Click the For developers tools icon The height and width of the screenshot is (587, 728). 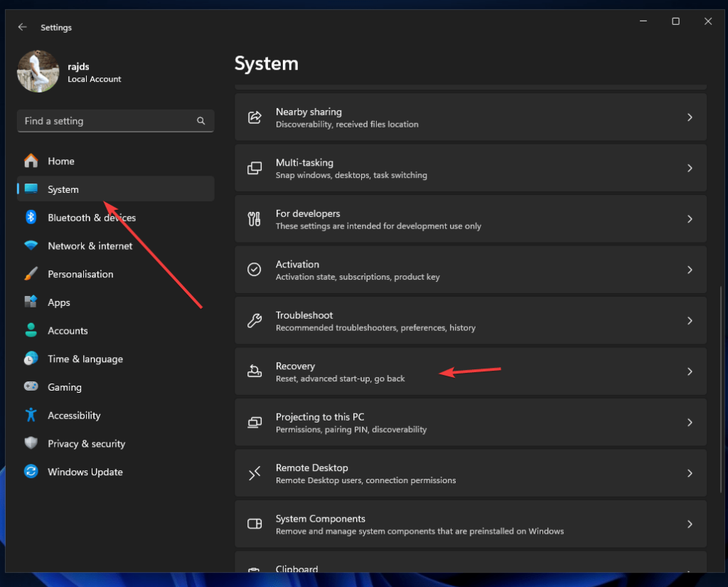[x=255, y=219]
